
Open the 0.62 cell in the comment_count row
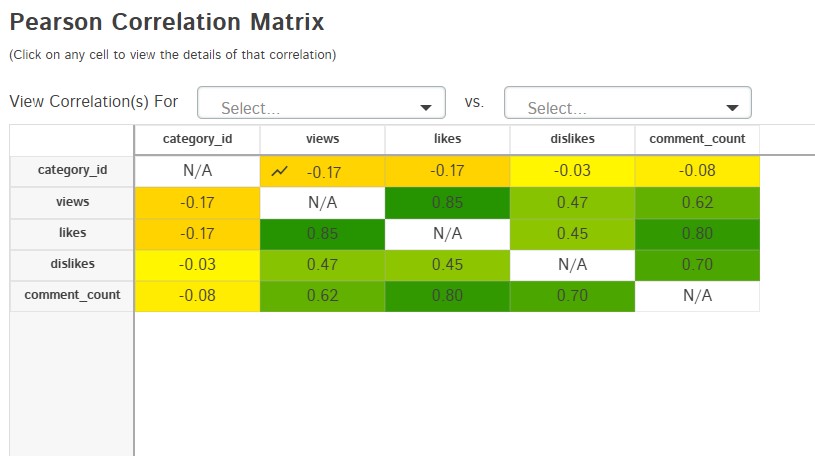(322, 295)
